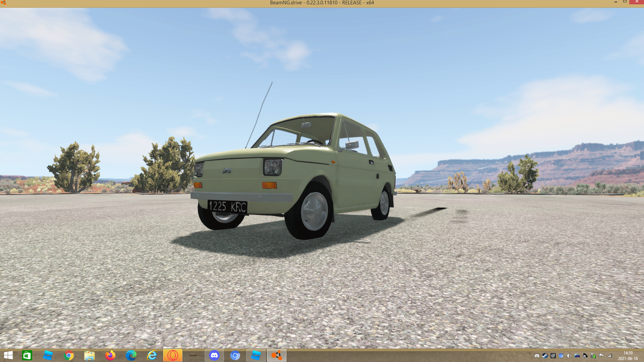Switch to Discord taskbar window

pos(214,355)
